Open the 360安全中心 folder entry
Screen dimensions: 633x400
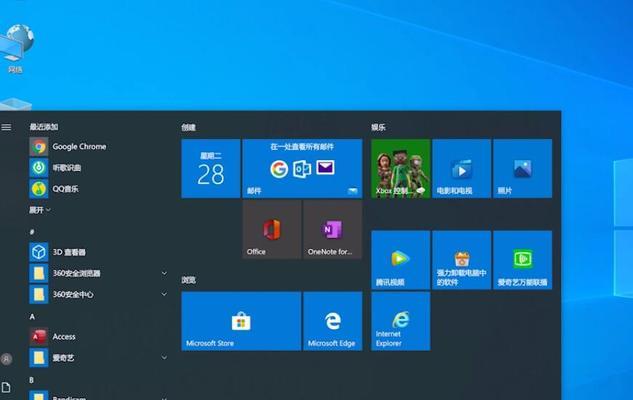click(99, 294)
